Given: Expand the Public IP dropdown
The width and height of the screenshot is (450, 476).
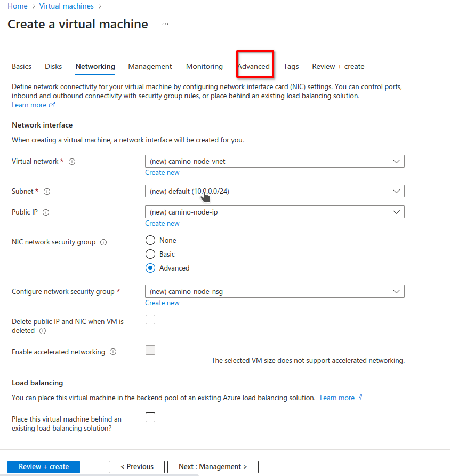Looking at the screenshot, I should coord(274,212).
